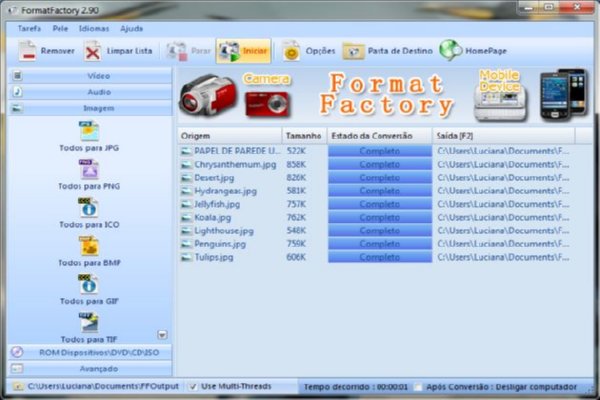
Task: Select Todos para ICO icon
Action: [89, 208]
